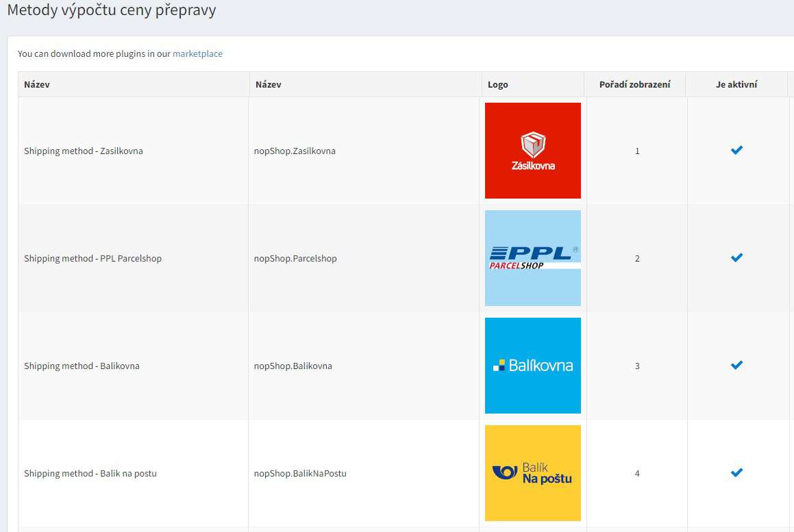Toggle active status for Zasilkovna shipping method
The height and width of the screenshot is (532, 794).
coord(736,150)
